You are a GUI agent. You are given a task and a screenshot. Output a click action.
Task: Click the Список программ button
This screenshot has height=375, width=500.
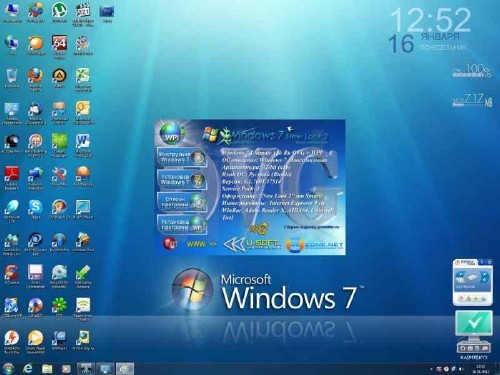point(182,202)
